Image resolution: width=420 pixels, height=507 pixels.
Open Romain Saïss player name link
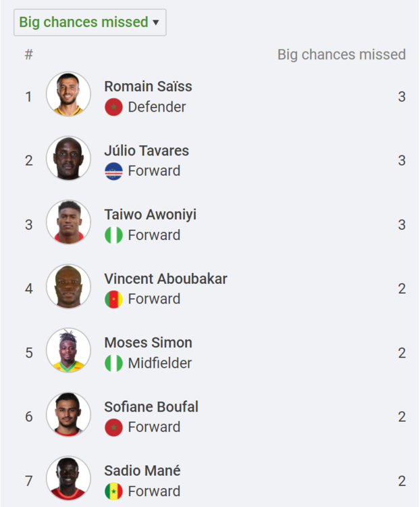click(x=148, y=87)
